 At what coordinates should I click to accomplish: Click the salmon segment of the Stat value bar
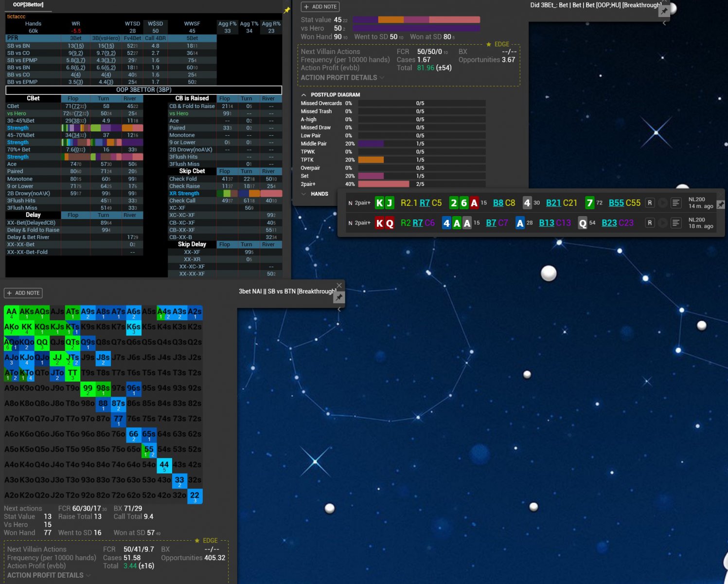(454, 20)
